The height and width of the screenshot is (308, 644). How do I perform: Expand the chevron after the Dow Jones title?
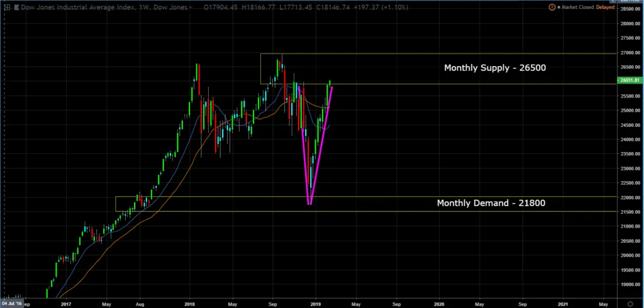pyautogui.click(x=191, y=8)
